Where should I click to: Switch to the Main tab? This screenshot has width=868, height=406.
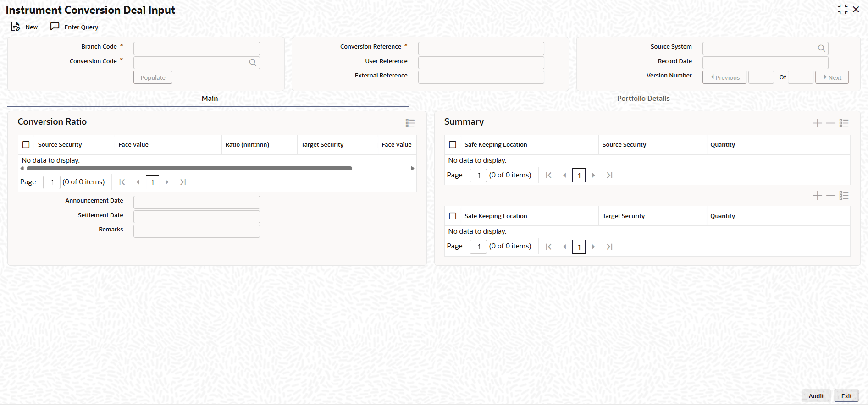click(x=210, y=99)
